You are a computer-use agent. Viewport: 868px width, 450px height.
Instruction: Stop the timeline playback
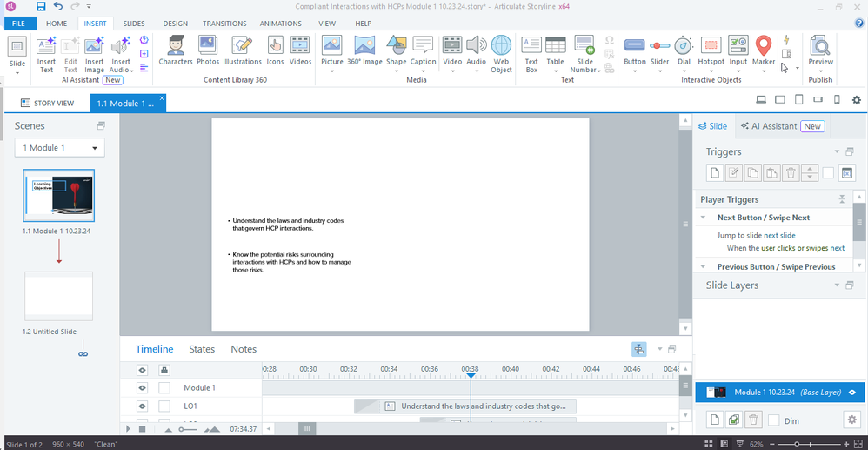(143, 429)
